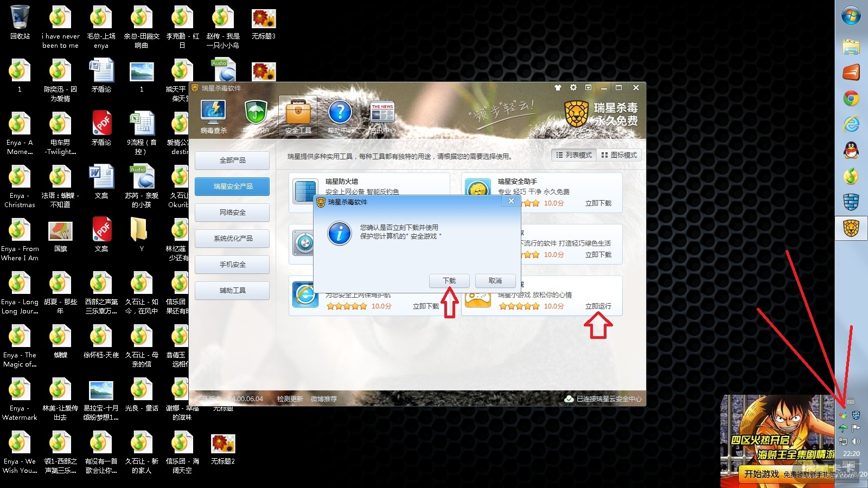Select the yellow folder named Y

click(142, 235)
